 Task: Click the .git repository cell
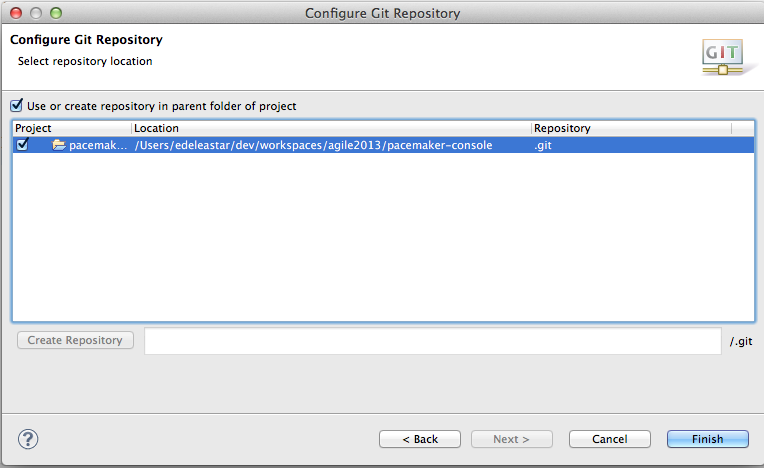(x=543, y=145)
